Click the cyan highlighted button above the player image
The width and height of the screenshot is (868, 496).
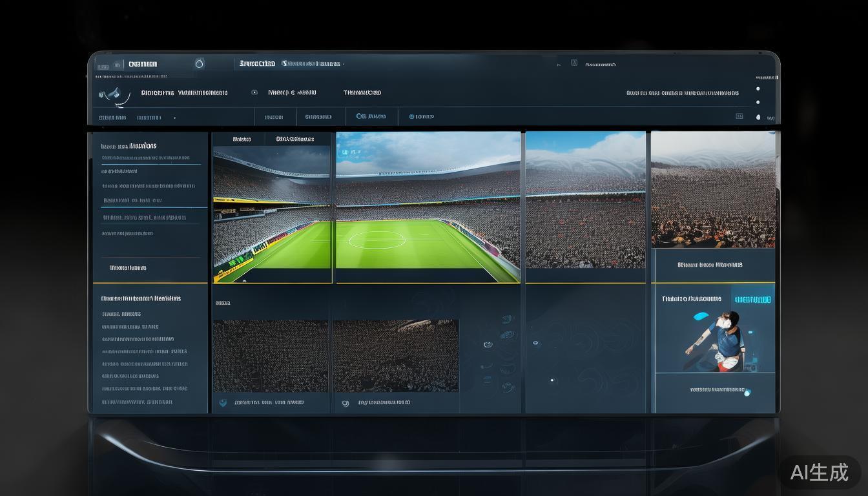coord(752,299)
